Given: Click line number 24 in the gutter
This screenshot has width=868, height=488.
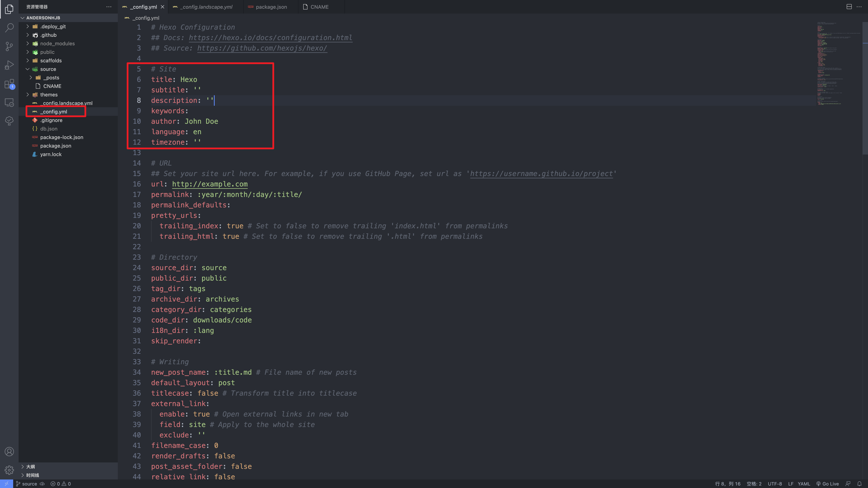Looking at the screenshot, I should coord(136,268).
